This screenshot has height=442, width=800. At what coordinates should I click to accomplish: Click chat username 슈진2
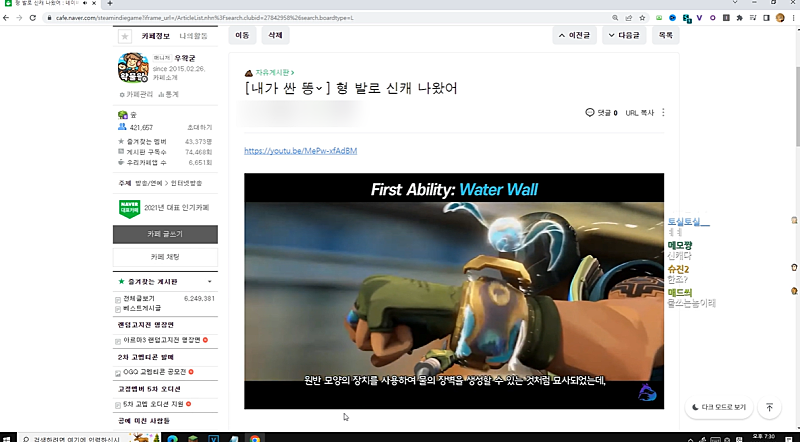coord(679,269)
